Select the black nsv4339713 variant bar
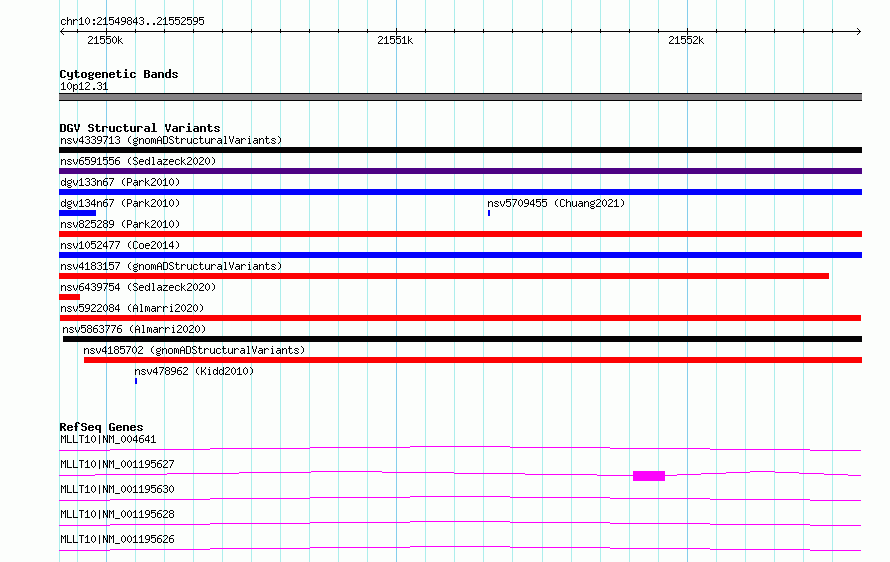This screenshot has width=890, height=562. tap(460, 150)
